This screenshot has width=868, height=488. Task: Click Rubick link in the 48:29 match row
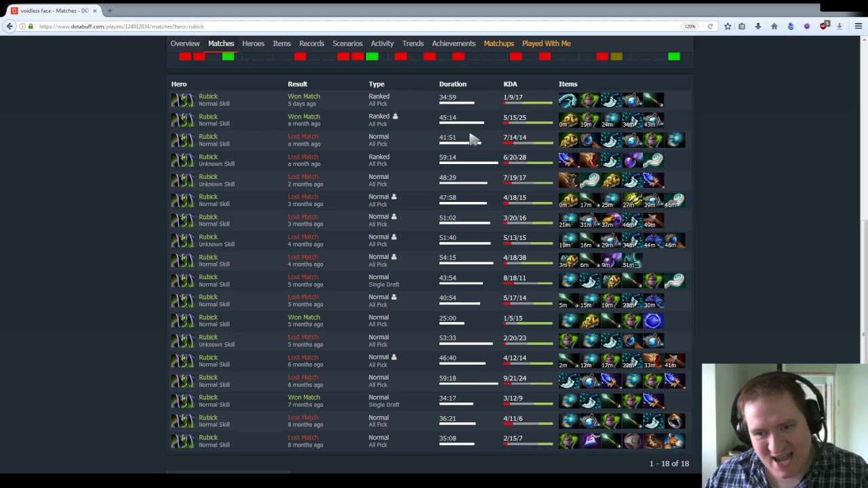pyautogui.click(x=208, y=177)
